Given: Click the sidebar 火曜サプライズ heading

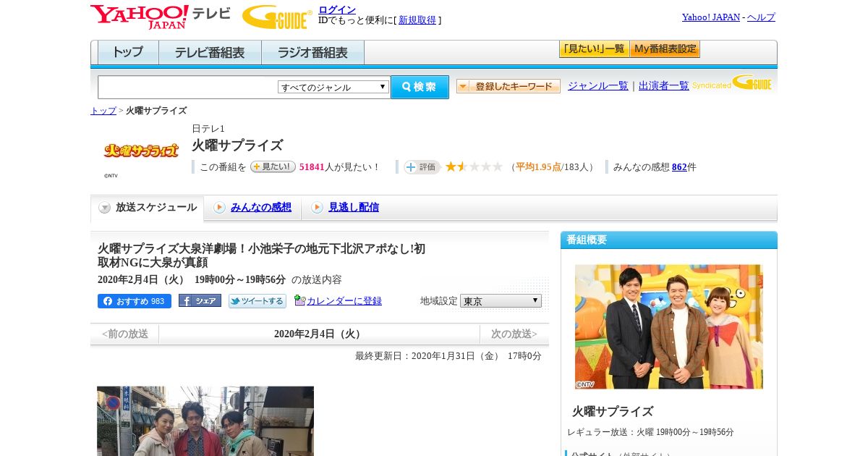Looking at the screenshot, I should coord(613,412).
